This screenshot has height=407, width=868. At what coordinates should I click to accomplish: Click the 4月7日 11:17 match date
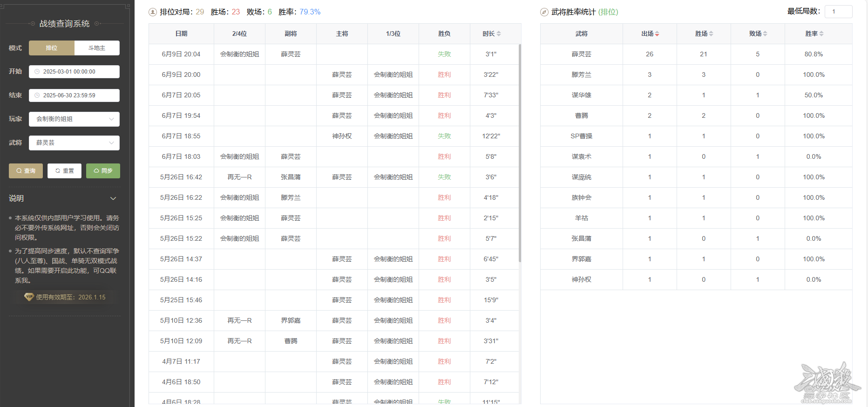[x=181, y=361]
